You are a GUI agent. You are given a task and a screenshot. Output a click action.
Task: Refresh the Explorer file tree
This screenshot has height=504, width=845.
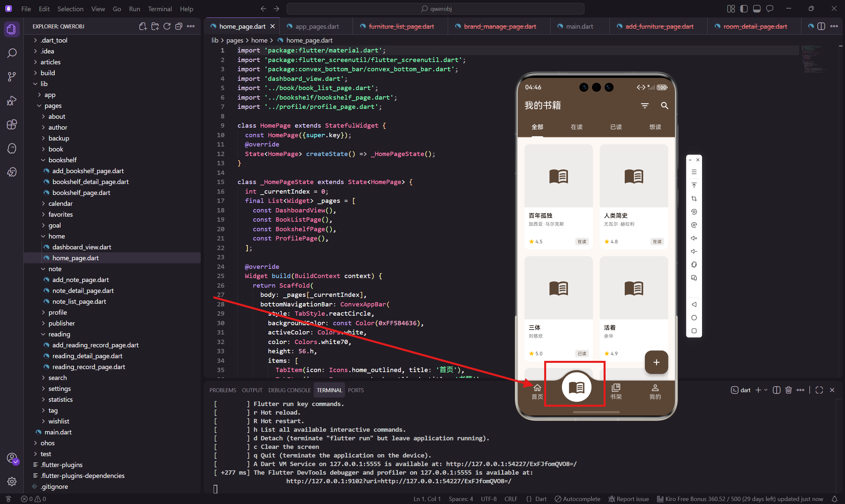[x=166, y=26]
